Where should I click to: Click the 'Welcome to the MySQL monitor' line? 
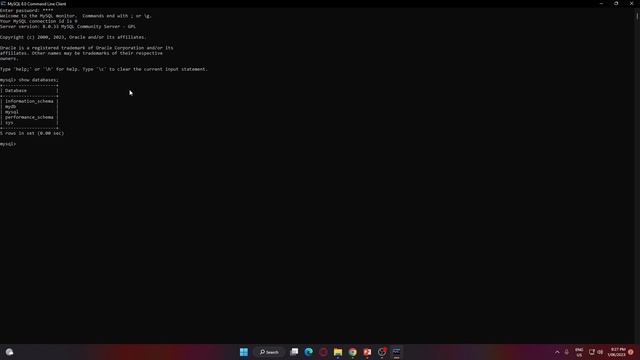click(x=76, y=16)
